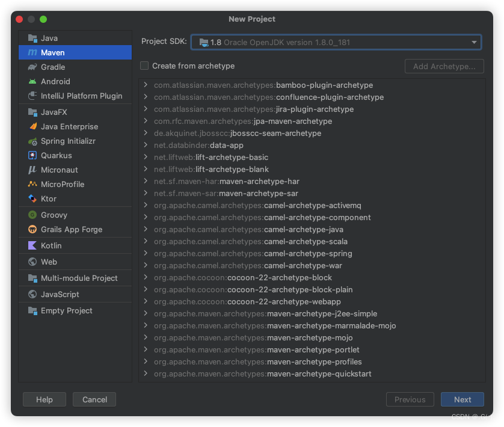Screen dimensions: 504x427
Task: Select maven-archetype-profiles in the list
Action: coord(258,361)
